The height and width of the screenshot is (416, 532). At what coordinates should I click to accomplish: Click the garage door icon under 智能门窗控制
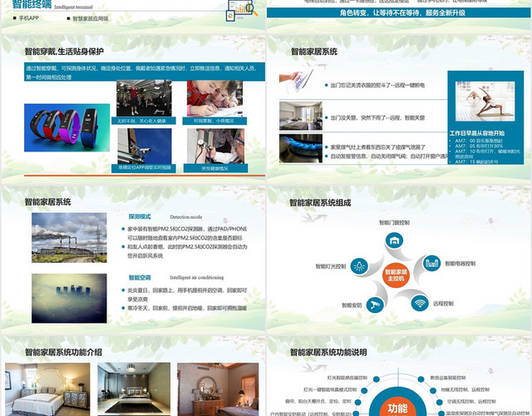pyautogui.click(x=394, y=240)
